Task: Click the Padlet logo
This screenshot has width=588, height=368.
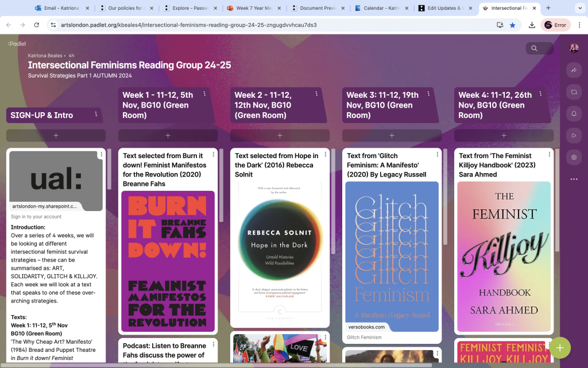Action: (x=17, y=44)
